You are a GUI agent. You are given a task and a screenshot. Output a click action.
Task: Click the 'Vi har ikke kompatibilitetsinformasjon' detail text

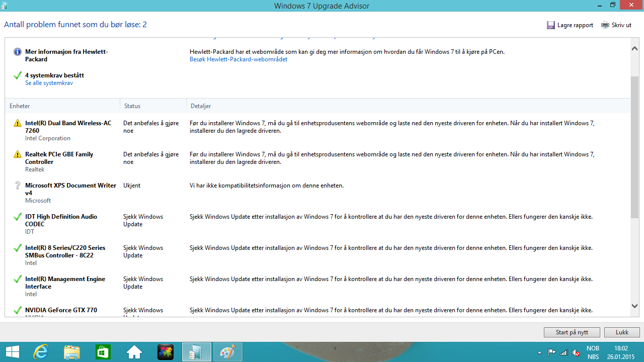point(267,186)
